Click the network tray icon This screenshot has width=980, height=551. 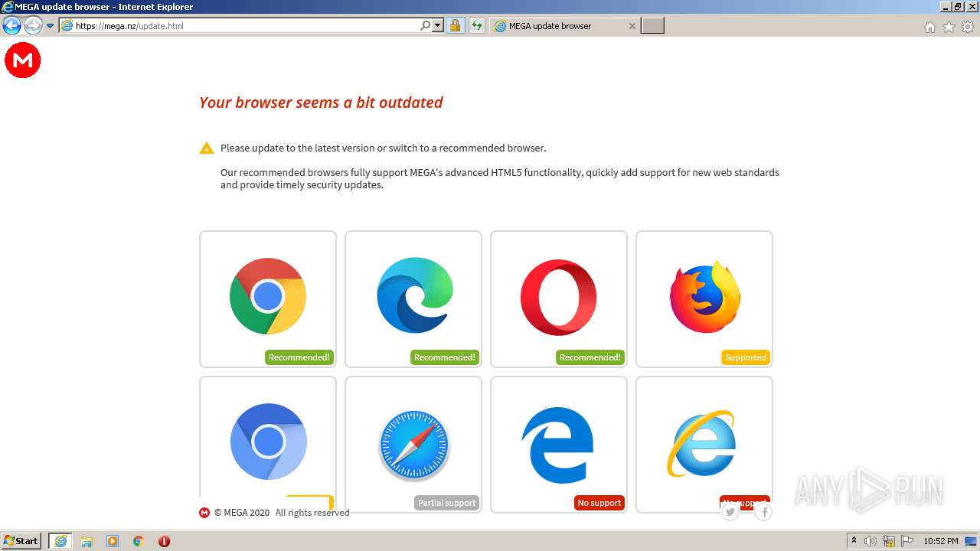point(889,541)
